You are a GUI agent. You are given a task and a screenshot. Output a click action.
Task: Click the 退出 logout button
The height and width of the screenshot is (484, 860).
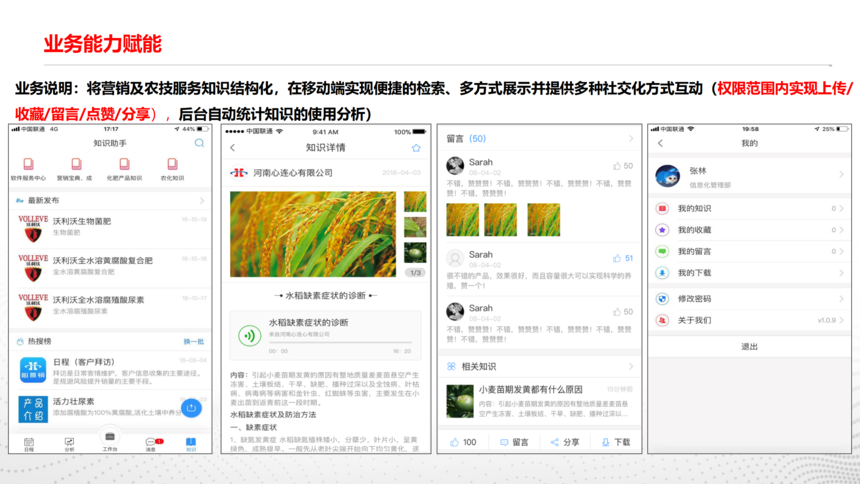point(750,346)
